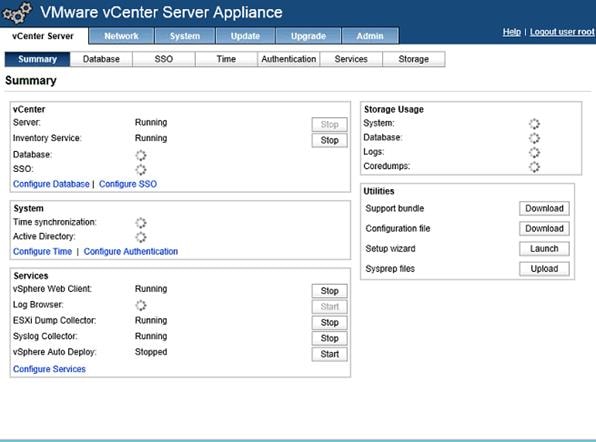Click the VMware gears logo icon
This screenshot has width=596, height=442.
(17, 13)
